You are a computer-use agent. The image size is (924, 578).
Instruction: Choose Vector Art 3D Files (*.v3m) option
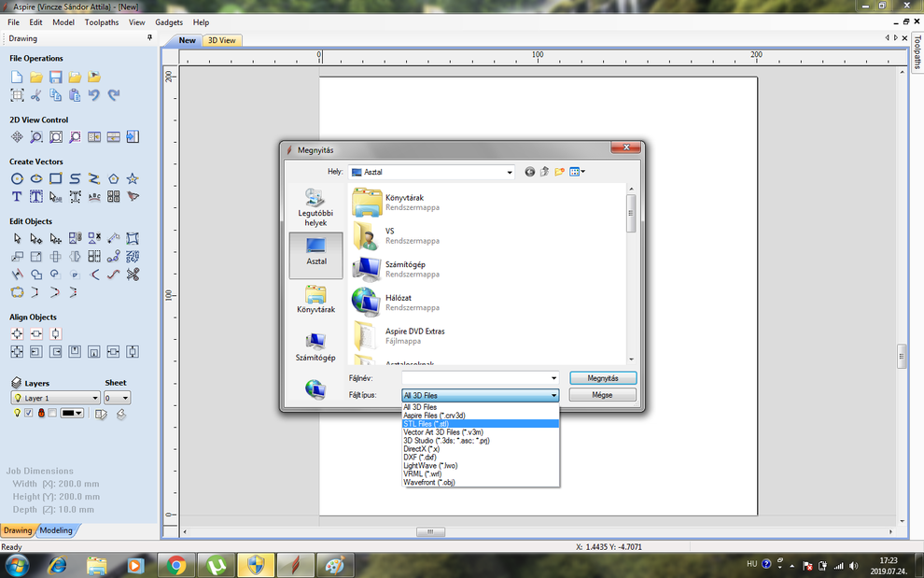(x=481, y=431)
